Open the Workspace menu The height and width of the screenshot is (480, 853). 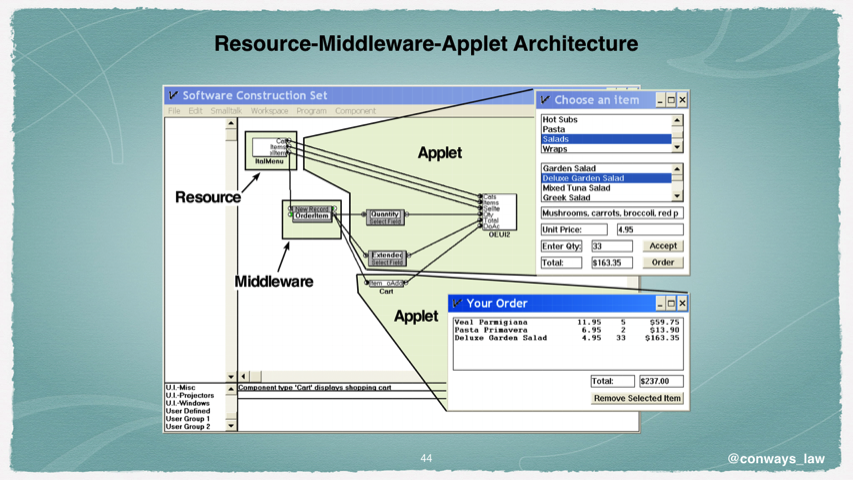point(269,110)
